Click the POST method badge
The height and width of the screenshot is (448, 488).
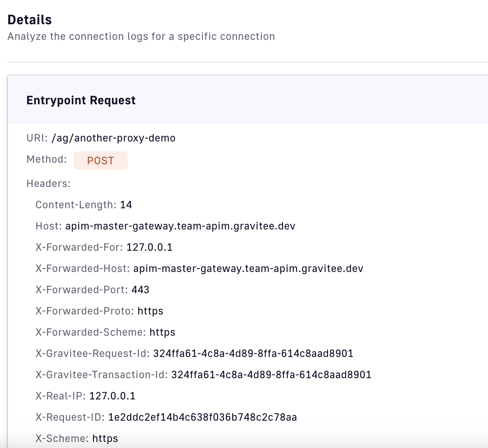[100, 160]
